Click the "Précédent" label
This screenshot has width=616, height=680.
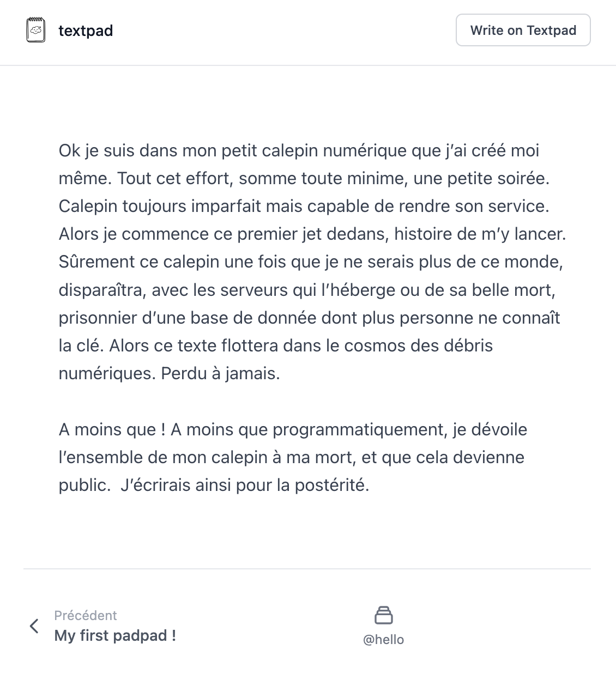click(x=86, y=615)
